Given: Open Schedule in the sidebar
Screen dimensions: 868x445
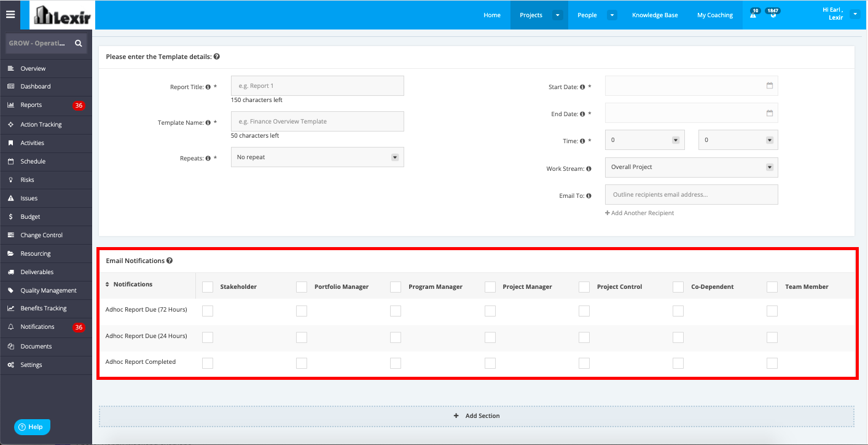Looking at the screenshot, I should click(46, 162).
